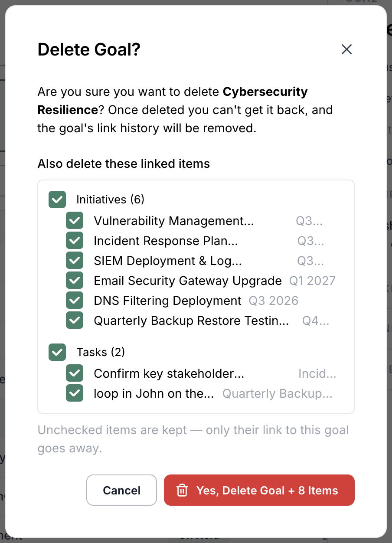
Task: Uncheck Quarterly Backup Restore Testing checkbox
Action: pos(75,321)
